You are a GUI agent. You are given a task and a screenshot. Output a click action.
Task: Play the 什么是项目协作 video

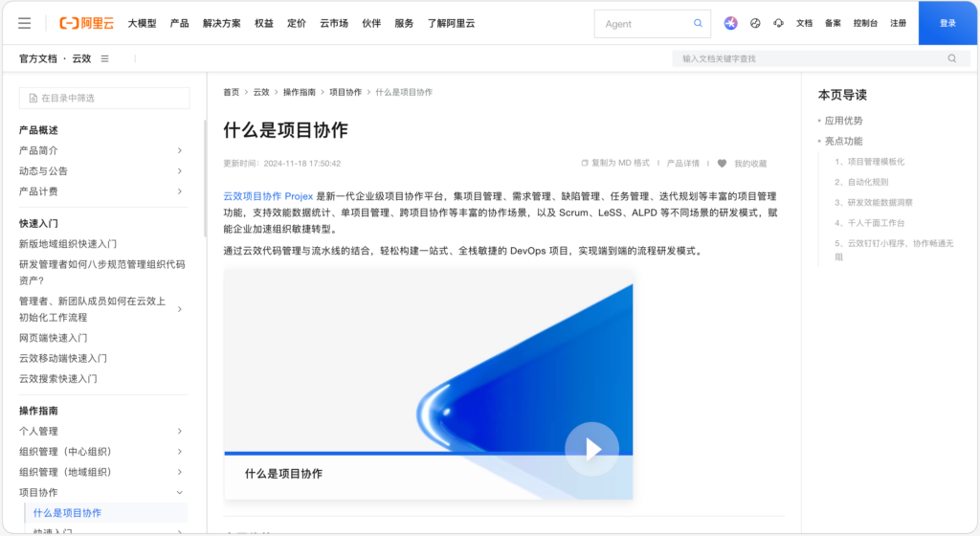point(591,449)
